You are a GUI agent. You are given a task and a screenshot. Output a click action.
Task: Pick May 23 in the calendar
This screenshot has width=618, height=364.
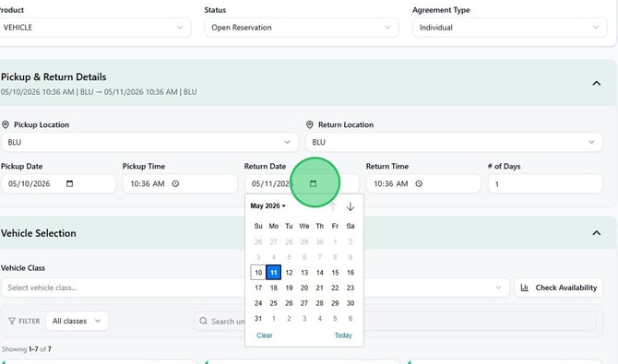pos(351,288)
